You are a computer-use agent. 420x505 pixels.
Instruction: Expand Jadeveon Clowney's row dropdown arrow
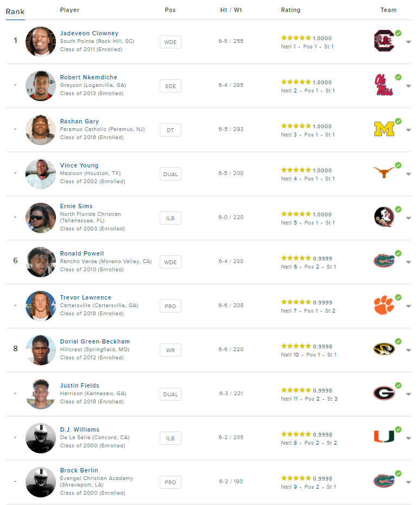point(409,42)
